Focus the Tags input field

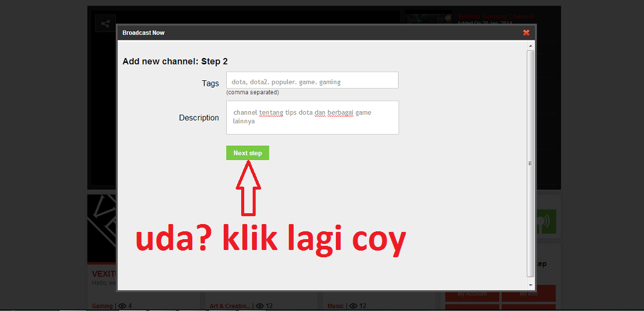pyautogui.click(x=312, y=81)
